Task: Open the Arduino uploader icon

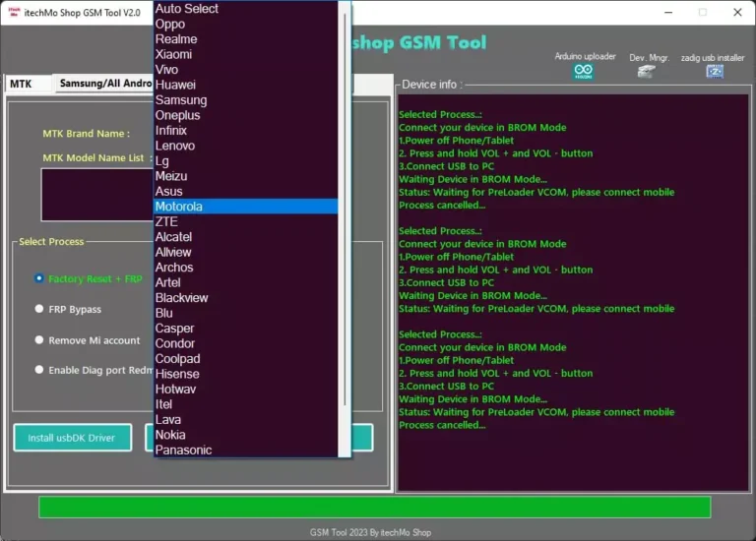Action: tap(584, 71)
